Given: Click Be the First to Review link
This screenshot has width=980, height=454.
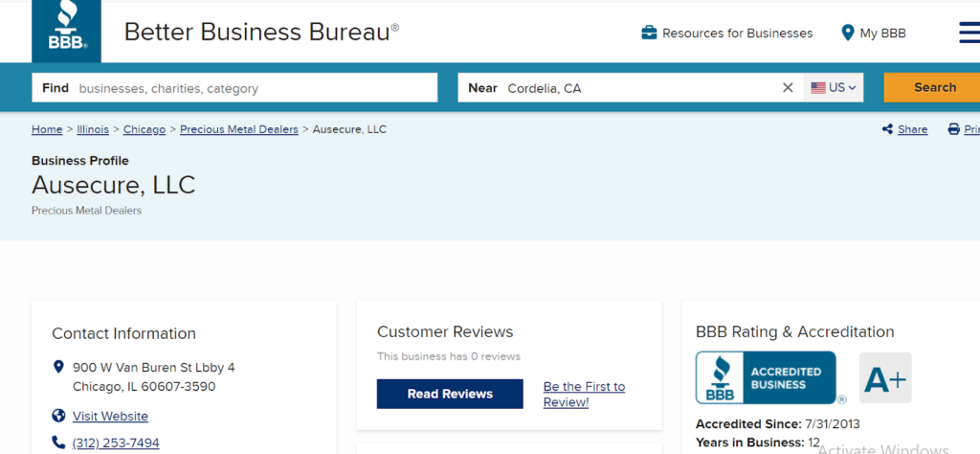Looking at the screenshot, I should pos(584,394).
